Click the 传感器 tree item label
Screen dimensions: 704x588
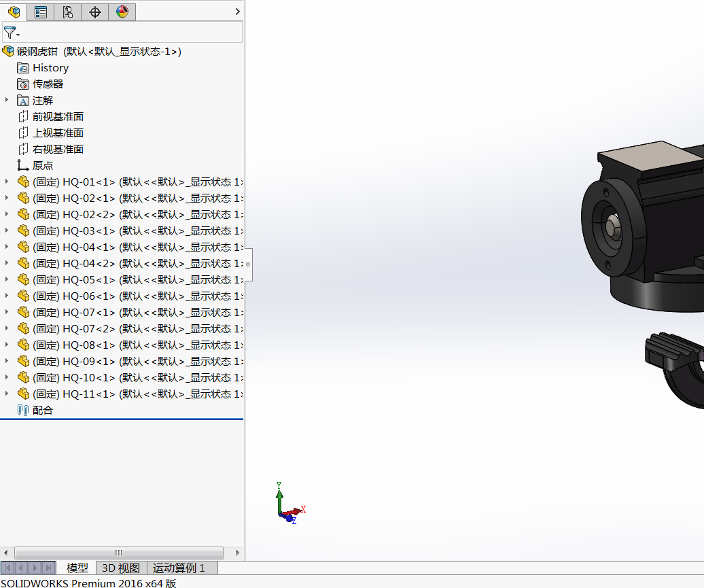pyautogui.click(x=48, y=84)
